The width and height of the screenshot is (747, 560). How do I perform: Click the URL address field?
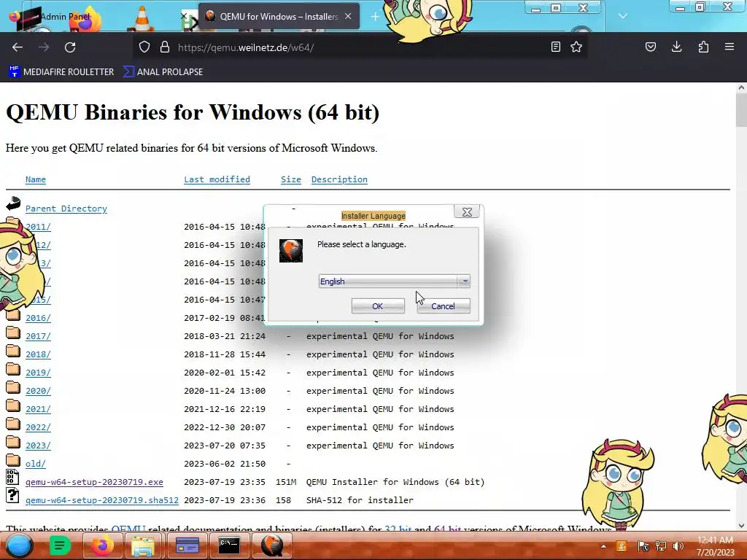[359, 47]
